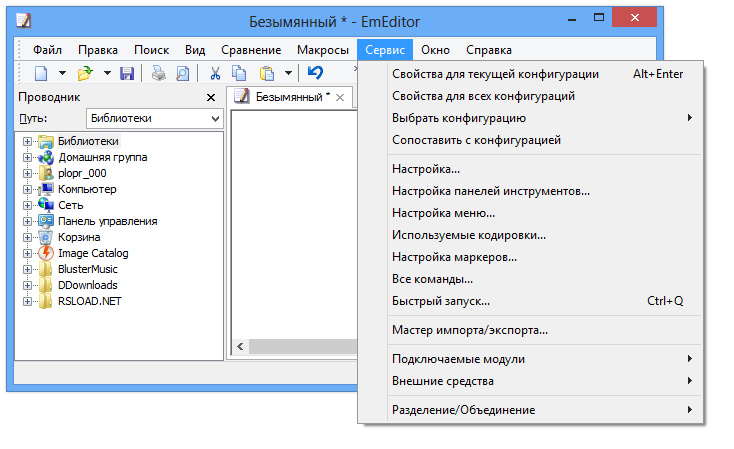Click the Image Catalog lightning icon
The width and height of the screenshot is (734, 449).
coord(46,253)
